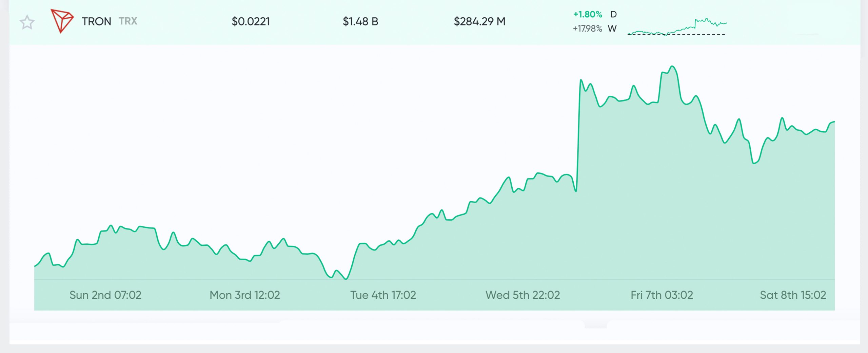
Task: Select the star favorite icon
Action: (x=27, y=22)
